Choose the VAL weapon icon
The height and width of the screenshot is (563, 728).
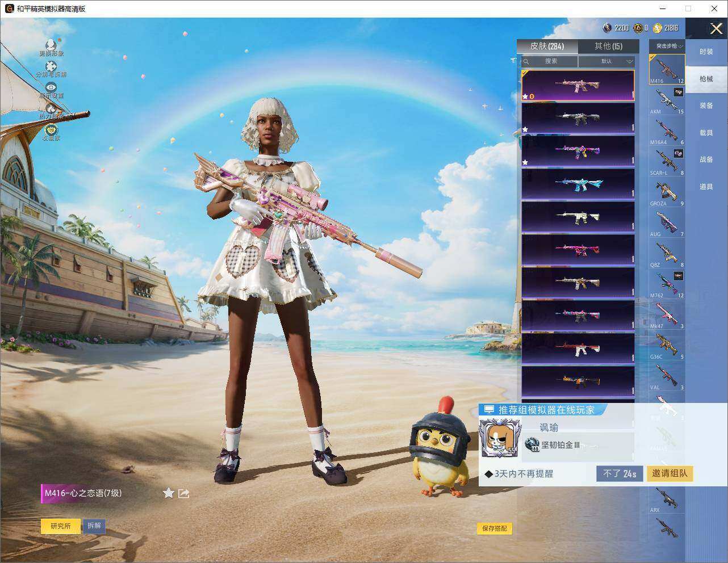coord(667,376)
